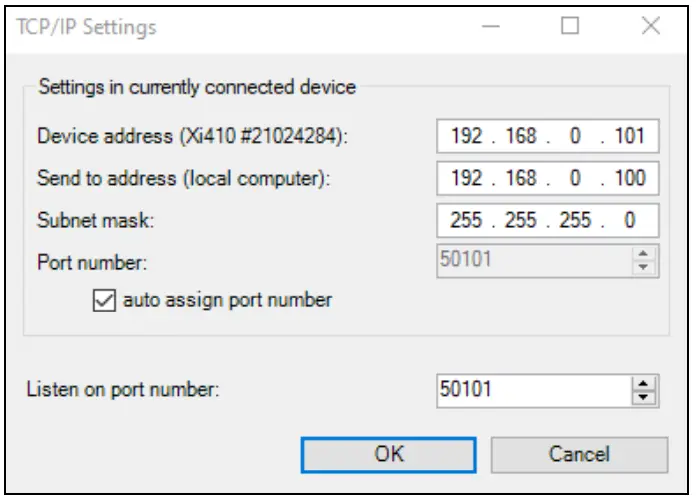This screenshot has height=498, width=696.
Task: Increase Listen on port number with up arrow
Action: click(x=644, y=383)
